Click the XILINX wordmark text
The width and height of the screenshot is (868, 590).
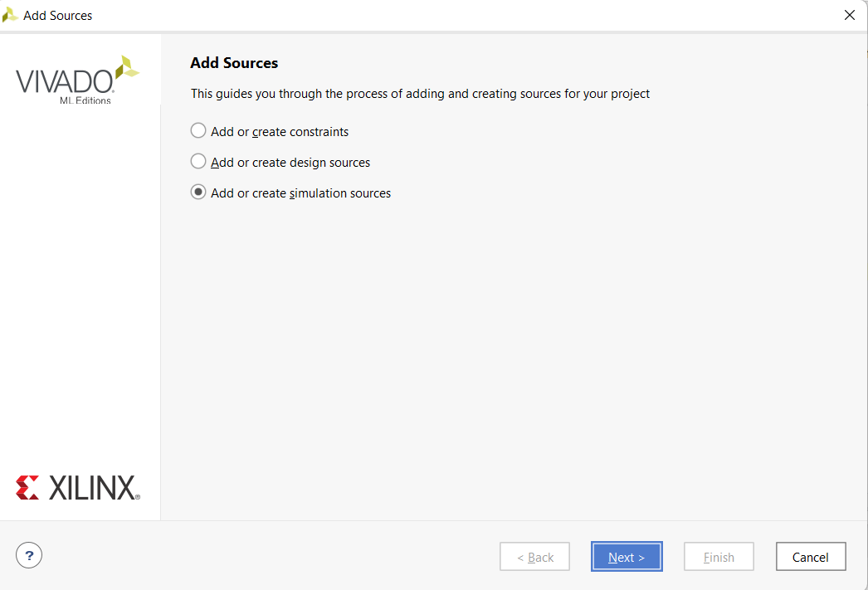coord(94,488)
